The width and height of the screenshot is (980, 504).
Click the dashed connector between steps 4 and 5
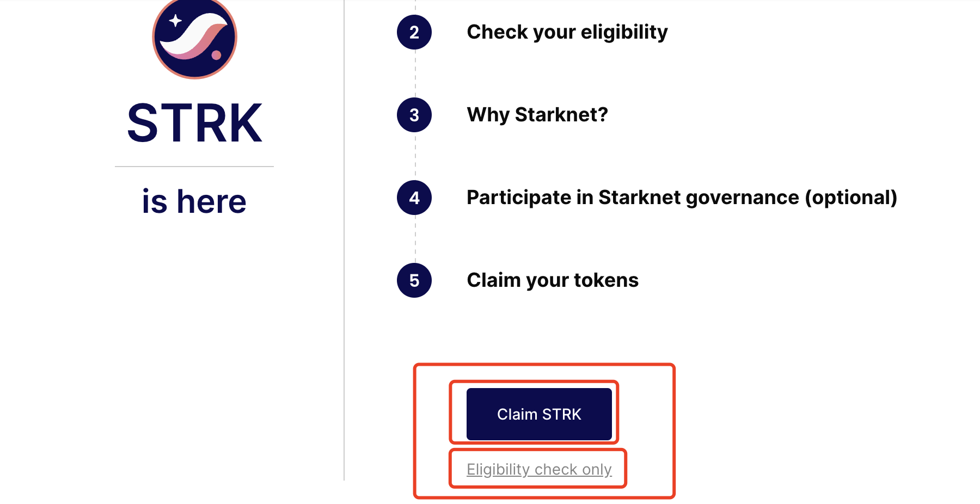pyautogui.click(x=415, y=239)
